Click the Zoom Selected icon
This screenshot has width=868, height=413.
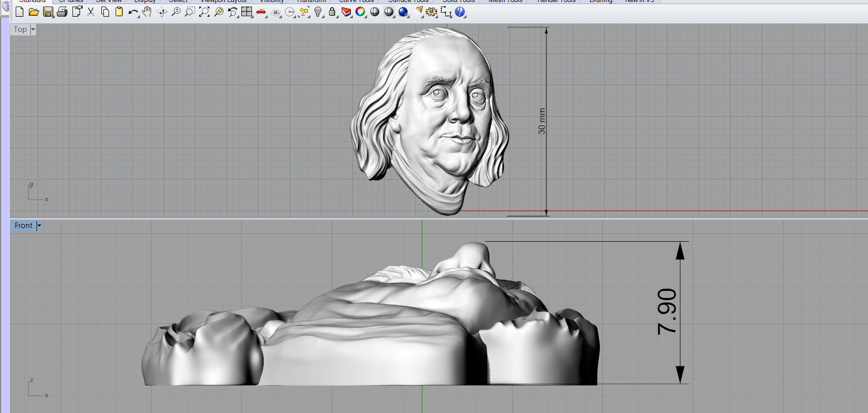pos(219,12)
